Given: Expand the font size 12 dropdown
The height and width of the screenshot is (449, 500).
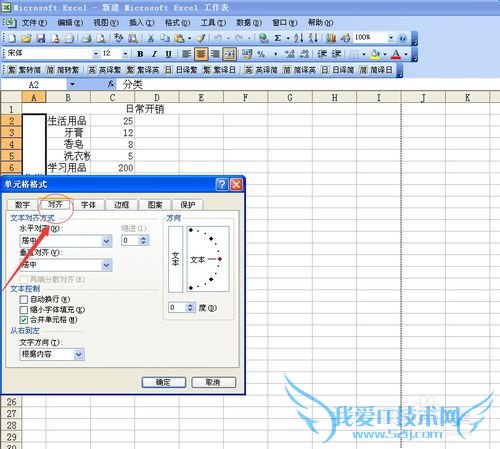Looking at the screenshot, I should (x=125, y=54).
